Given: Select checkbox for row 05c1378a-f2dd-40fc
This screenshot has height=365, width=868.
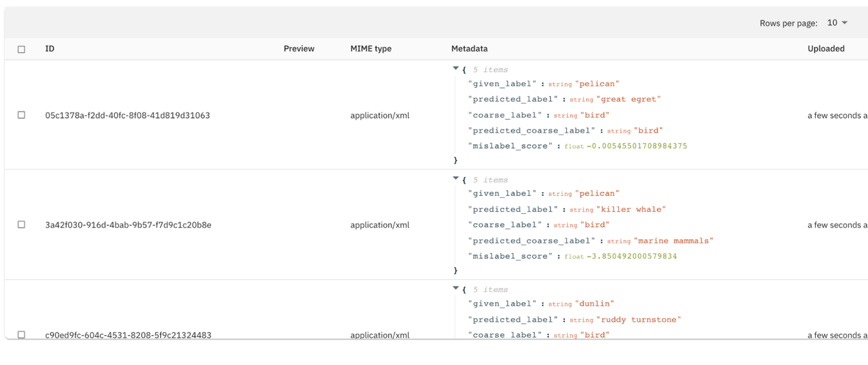Looking at the screenshot, I should (x=22, y=115).
